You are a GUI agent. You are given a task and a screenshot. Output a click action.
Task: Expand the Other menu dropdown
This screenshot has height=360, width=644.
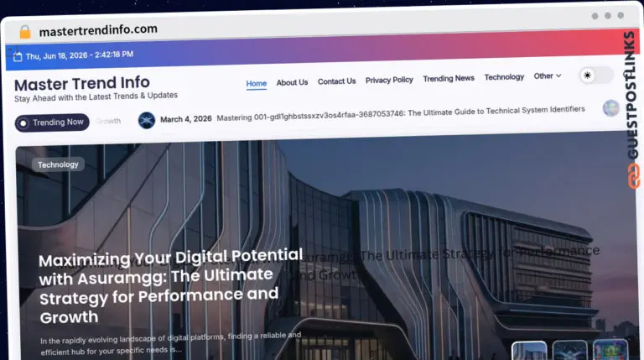pos(548,76)
